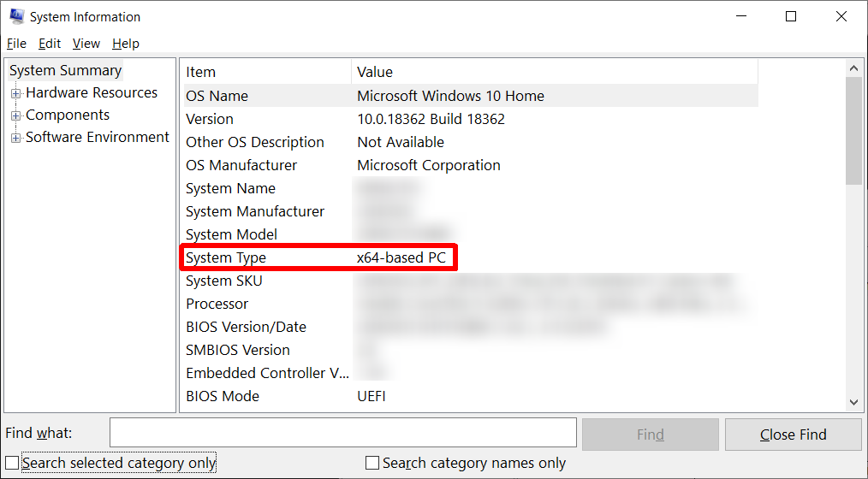
Task: Click the scrollbar down arrow
Action: pos(854,403)
